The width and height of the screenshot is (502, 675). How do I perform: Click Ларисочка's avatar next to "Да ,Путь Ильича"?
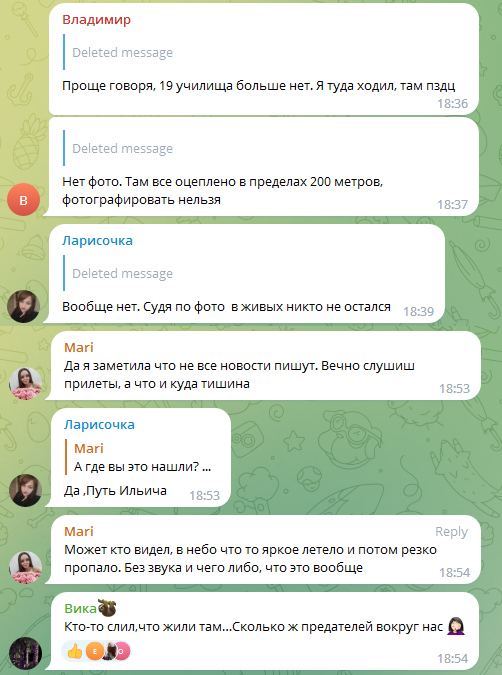click(25, 490)
